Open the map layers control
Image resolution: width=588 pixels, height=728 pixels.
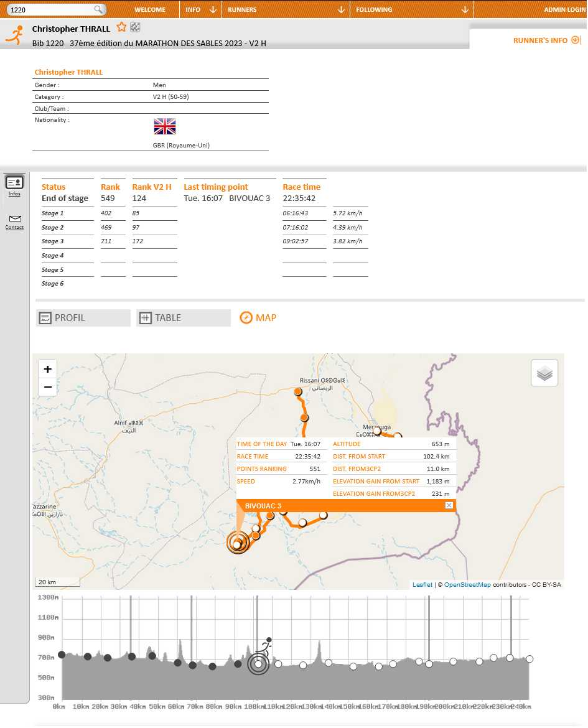[544, 373]
